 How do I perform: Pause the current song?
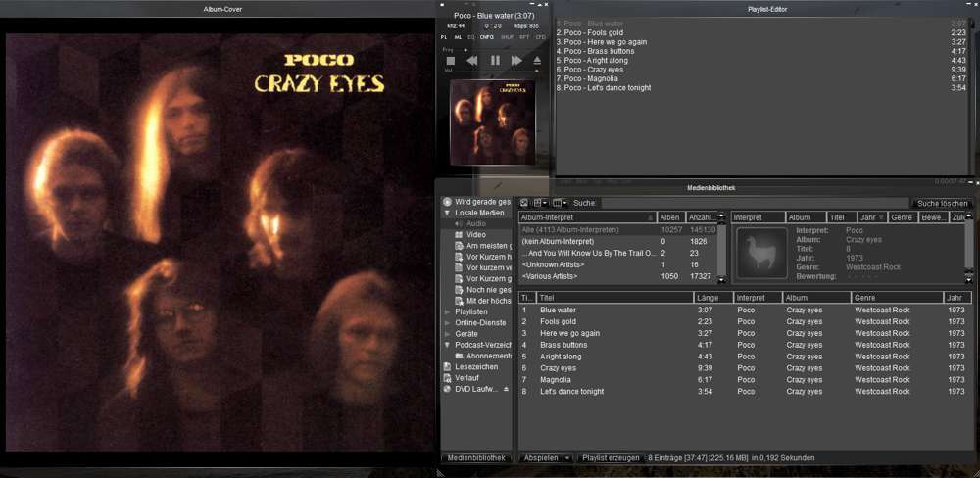point(495,61)
